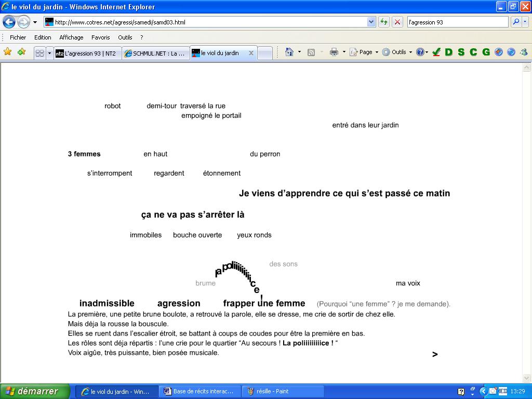Open the Fichier menu
This screenshot has width=532, height=399.
(x=18, y=37)
